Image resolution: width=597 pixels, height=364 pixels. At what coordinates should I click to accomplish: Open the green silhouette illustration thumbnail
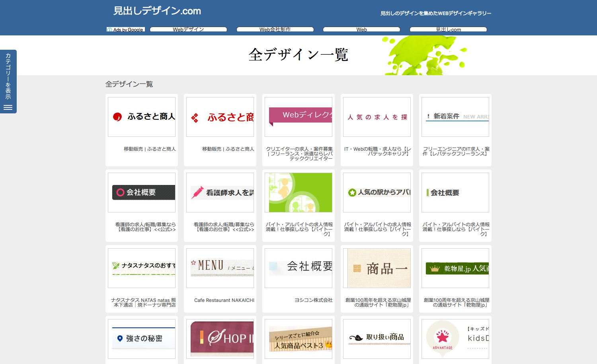click(x=298, y=193)
